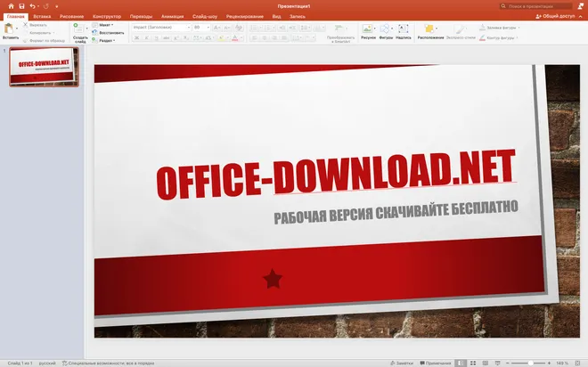Click the Home icon in title bar

[11, 6]
